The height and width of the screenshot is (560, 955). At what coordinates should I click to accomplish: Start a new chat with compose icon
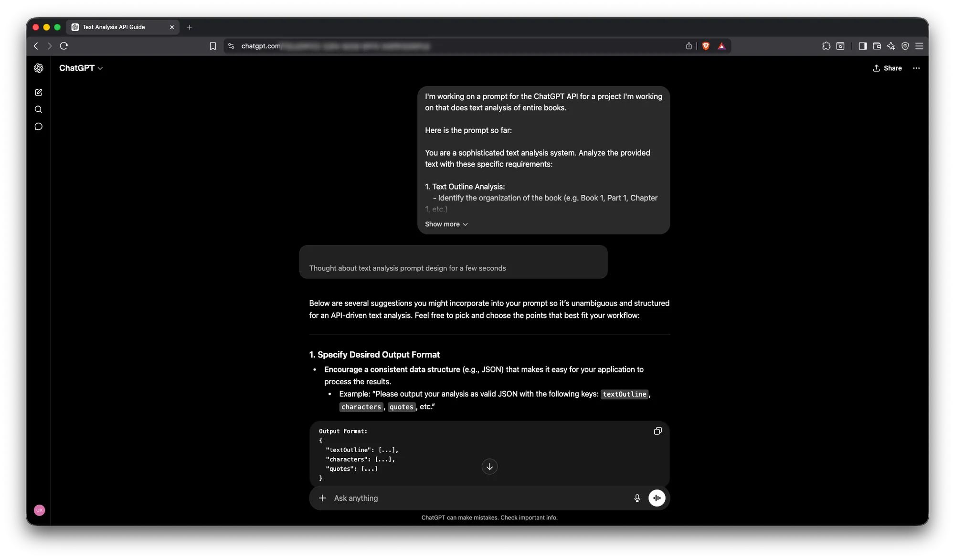39,93
